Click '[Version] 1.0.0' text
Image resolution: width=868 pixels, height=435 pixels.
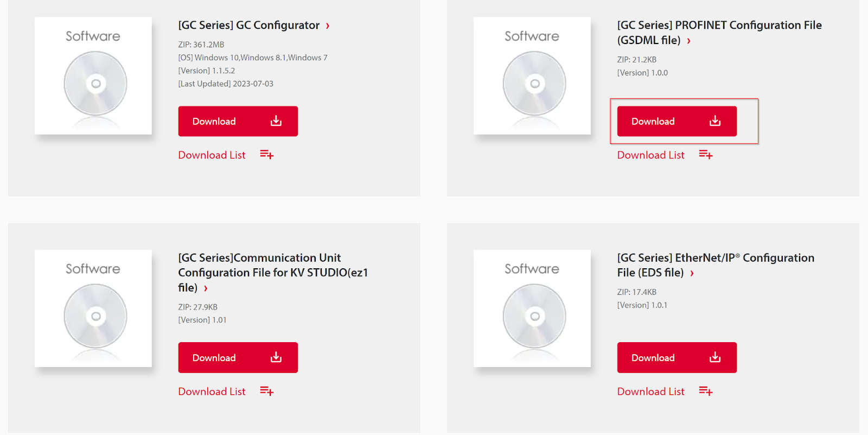pyautogui.click(x=642, y=73)
